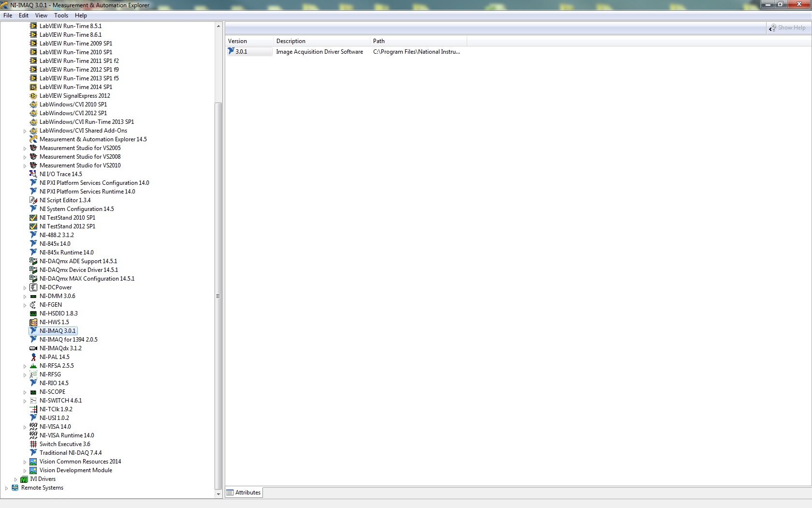Click the tree scrollbar up arrow
The image size is (812, 508).
coord(218,26)
